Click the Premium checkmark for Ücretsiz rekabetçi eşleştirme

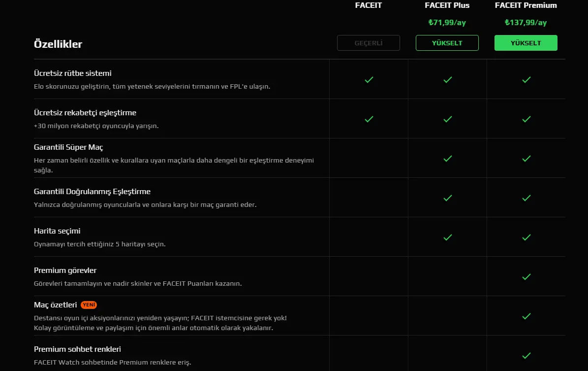(x=526, y=119)
